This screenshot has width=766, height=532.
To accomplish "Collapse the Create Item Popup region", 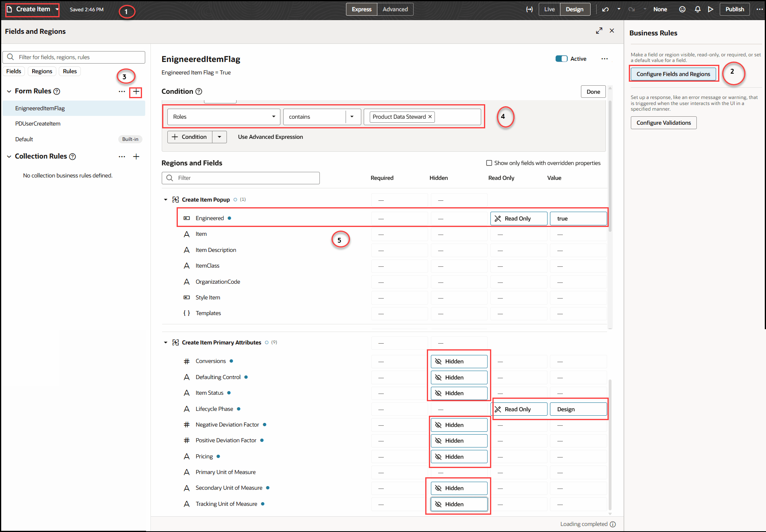I will 165,199.
